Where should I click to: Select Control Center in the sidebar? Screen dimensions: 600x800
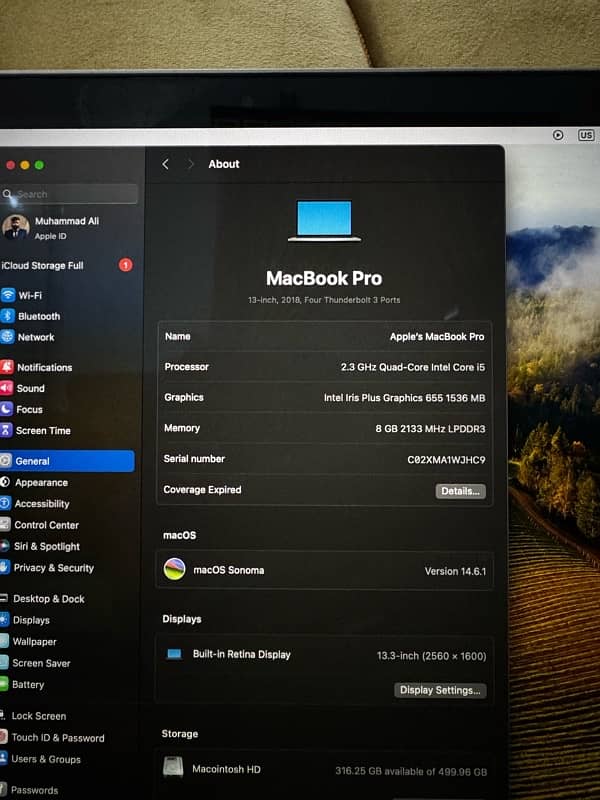click(x=46, y=525)
